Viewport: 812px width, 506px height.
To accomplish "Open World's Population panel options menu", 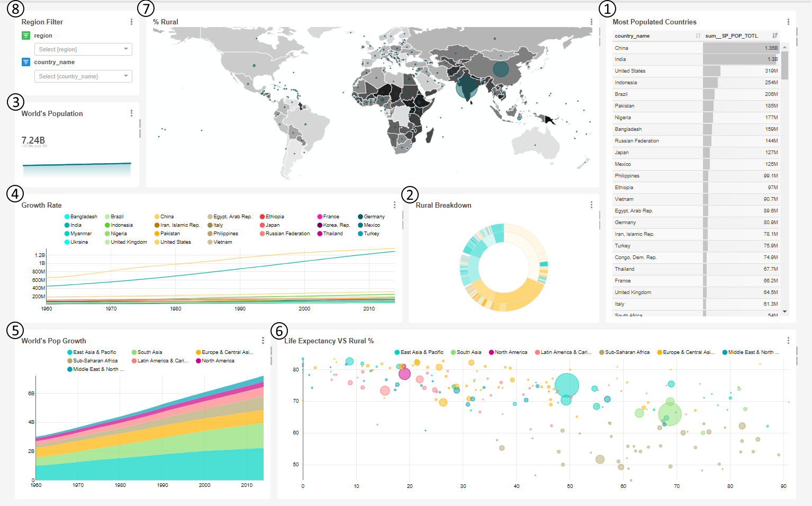I will point(131,113).
